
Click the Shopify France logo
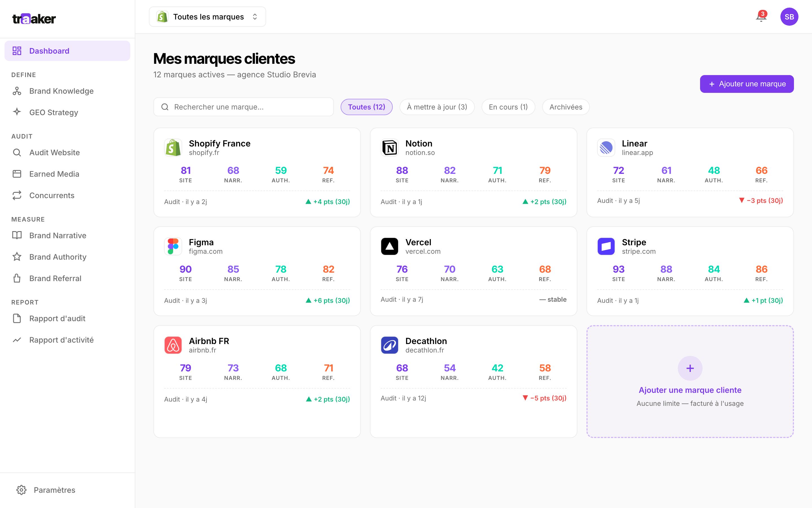173,148
